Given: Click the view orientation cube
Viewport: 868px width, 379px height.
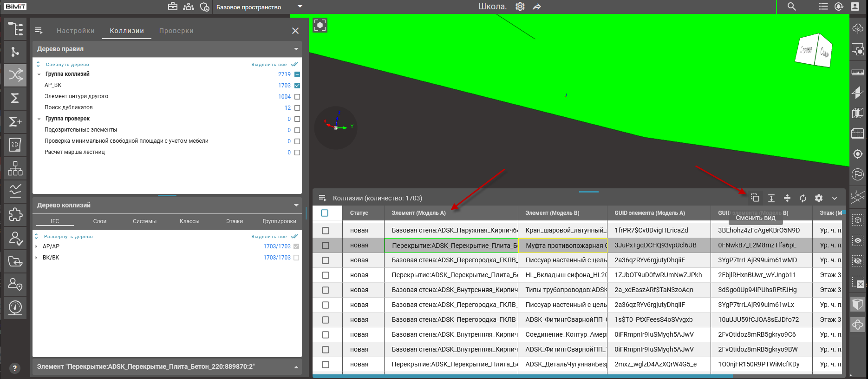Looking at the screenshot, I should tap(814, 50).
